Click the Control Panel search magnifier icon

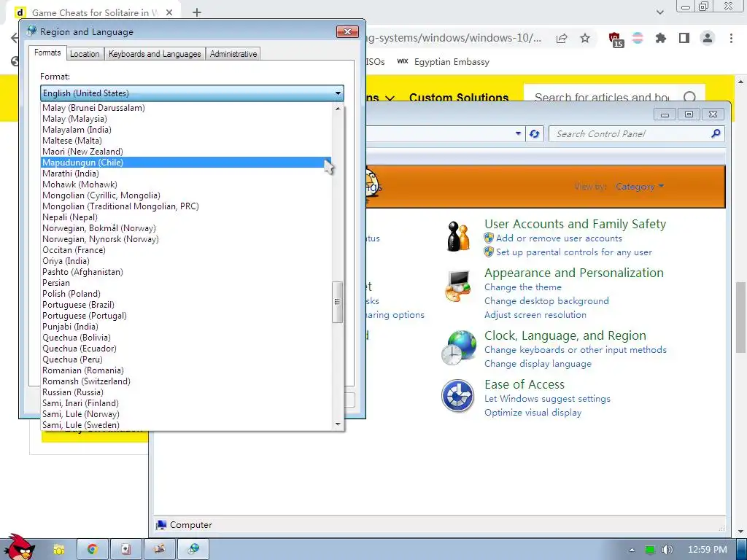click(716, 134)
